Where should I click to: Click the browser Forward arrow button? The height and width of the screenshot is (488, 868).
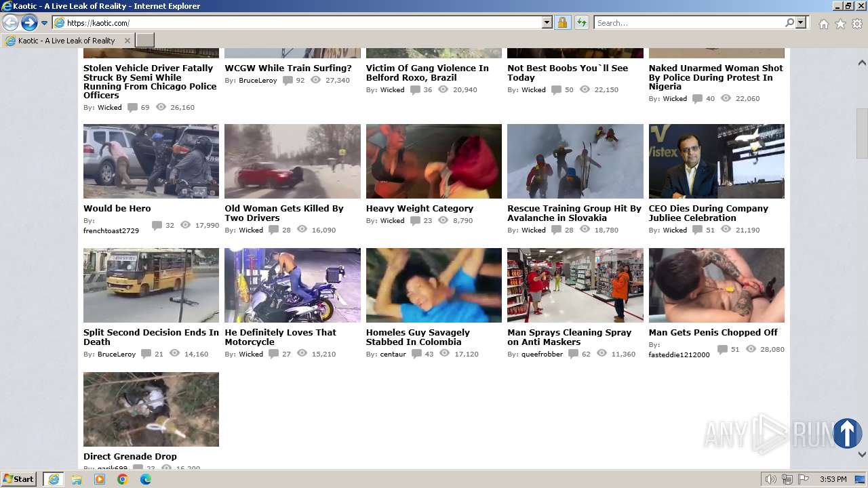29,23
